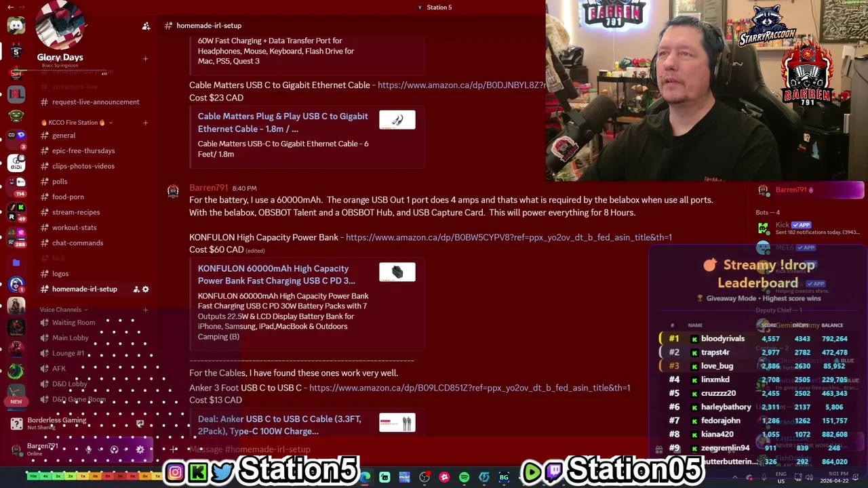Image resolution: width=868 pixels, height=488 pixels.
Task: Open microphone input options arrow
Action: click(x=99, y=449)
